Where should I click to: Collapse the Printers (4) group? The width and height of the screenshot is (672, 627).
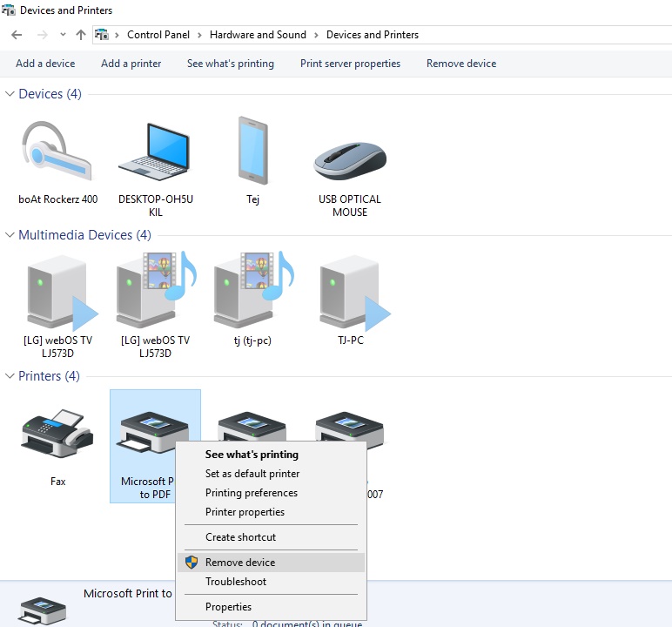pos(10,375)
